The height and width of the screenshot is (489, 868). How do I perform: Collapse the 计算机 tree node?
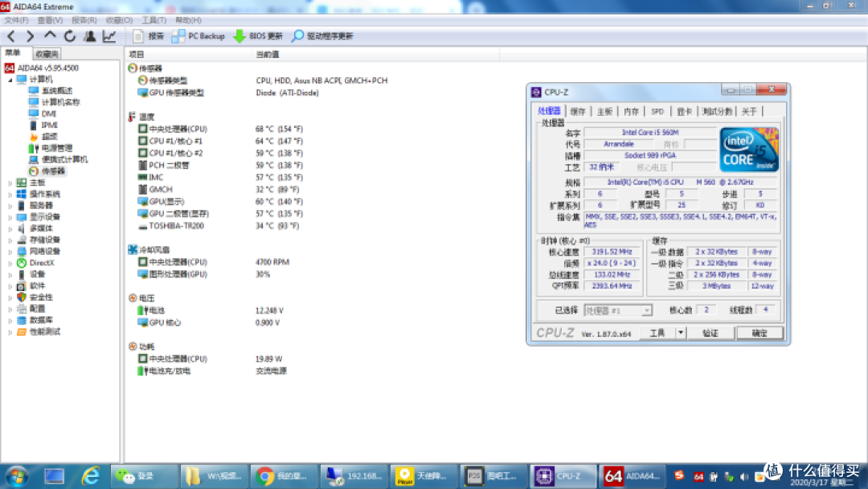(x=10, y=80)
